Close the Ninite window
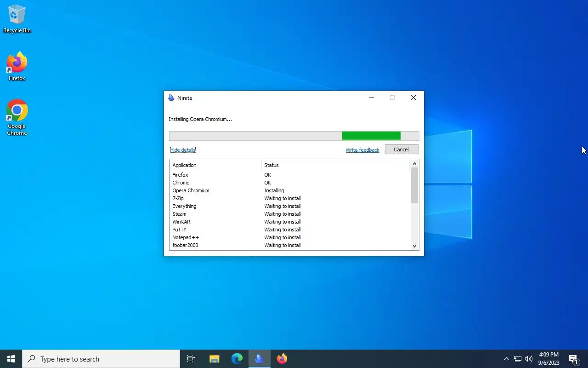Viewport: 588px width, 368px height. click(x=413, y=98)
